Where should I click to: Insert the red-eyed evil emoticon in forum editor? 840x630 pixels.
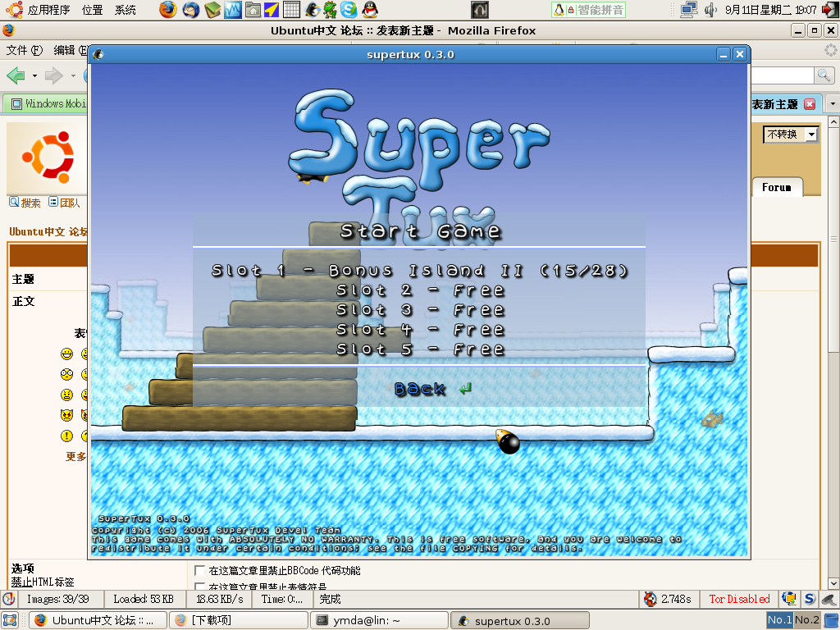(x=67, y=415)
